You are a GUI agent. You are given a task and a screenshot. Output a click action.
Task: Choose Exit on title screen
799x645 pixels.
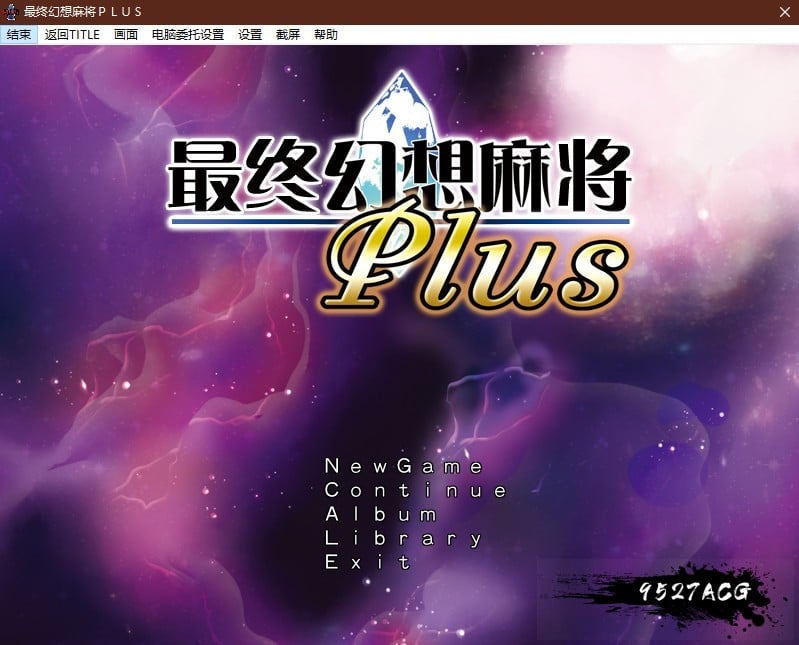367,562
